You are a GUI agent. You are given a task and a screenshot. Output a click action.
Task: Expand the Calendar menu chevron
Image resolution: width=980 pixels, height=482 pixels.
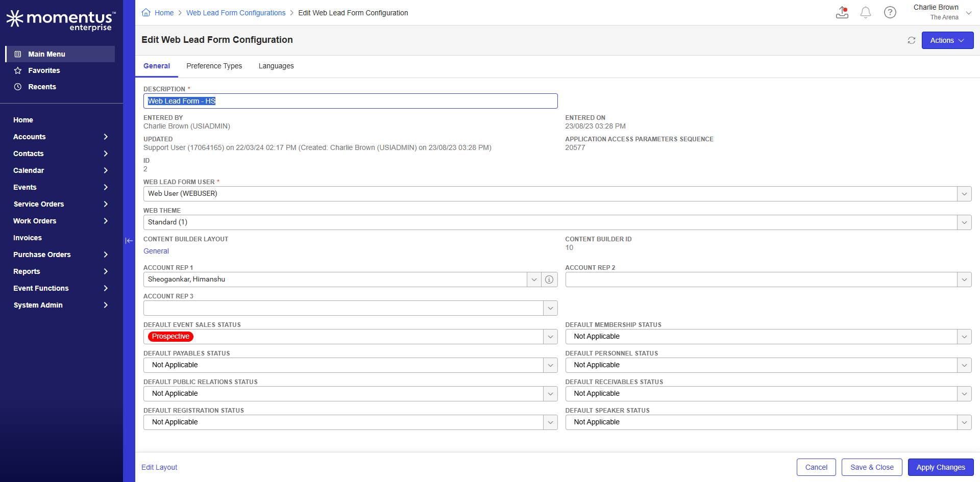106,170
